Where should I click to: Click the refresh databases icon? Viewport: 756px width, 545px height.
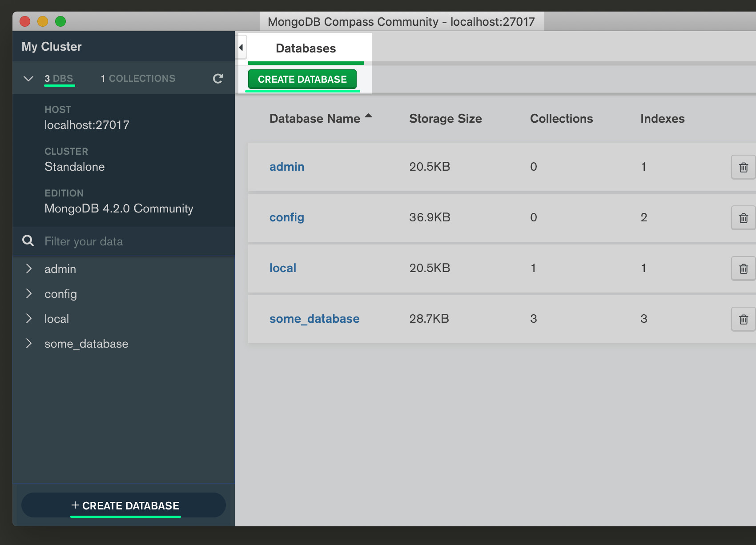tap(217, 78)
